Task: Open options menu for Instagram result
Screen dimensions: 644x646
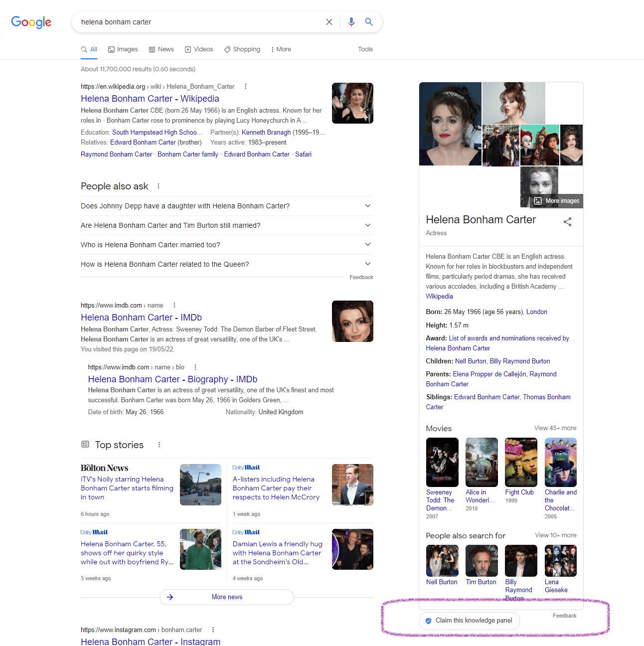Action: pyautogui.click(x=213, y=630)
